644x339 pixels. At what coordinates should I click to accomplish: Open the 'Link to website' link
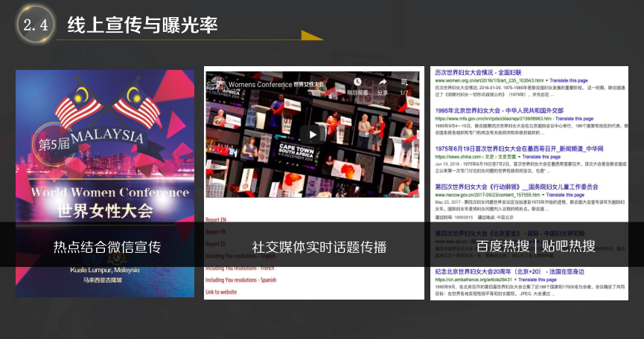click(x=221, y=292)
